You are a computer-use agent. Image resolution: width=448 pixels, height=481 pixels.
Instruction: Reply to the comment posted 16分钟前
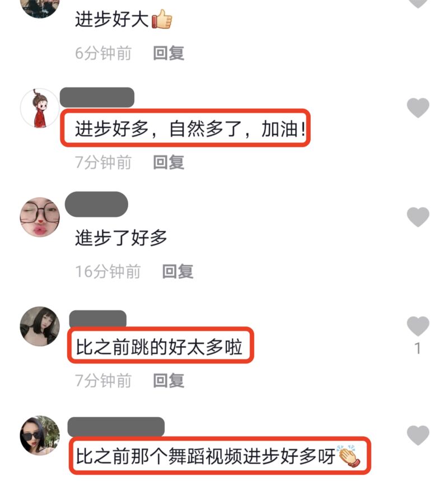(178, 272)
